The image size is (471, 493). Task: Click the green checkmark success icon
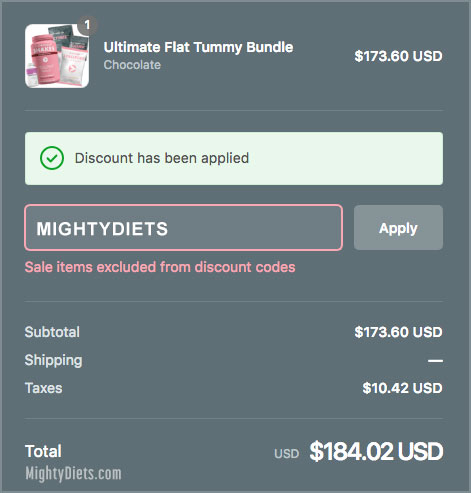(x=52, y=158)
